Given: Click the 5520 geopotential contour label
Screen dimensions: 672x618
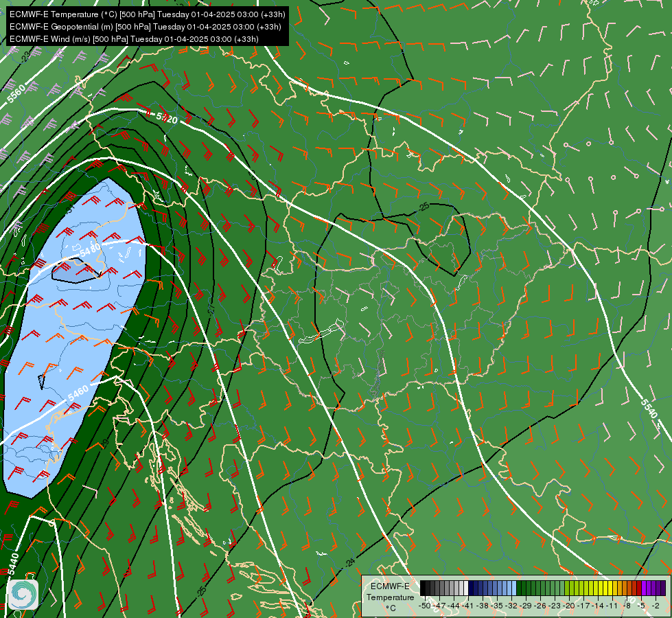Looking at the screenshot, I should (x=167, y=117).
